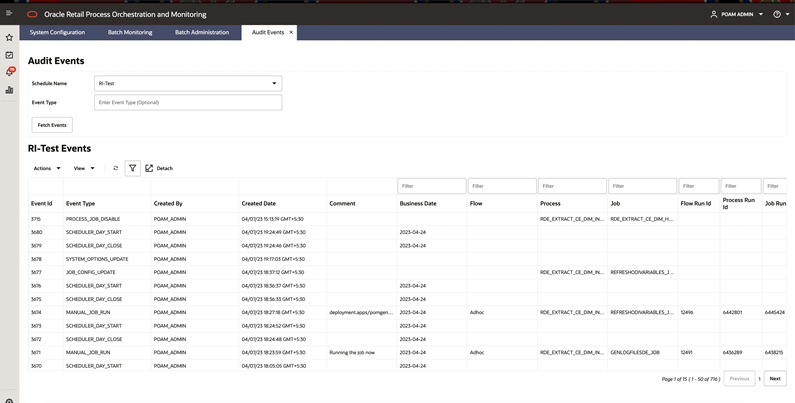This screenshot has height=403, width=795.
Task: Select the Audit Events tab
Action: click(x=268, y=32)
